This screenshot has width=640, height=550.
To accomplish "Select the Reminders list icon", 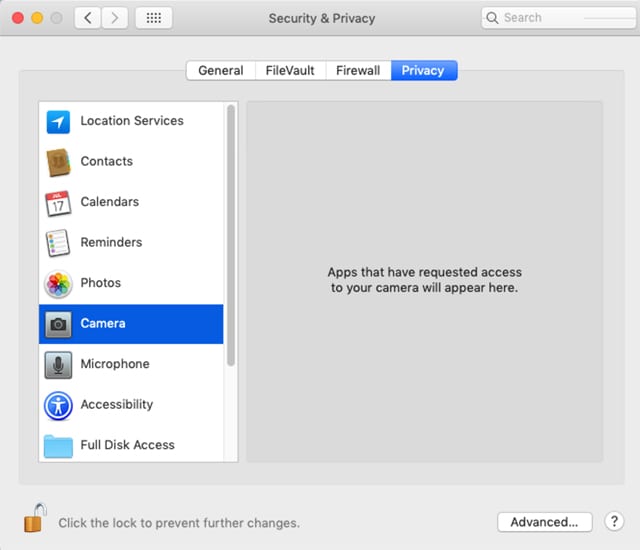I will tap(59, 243).
